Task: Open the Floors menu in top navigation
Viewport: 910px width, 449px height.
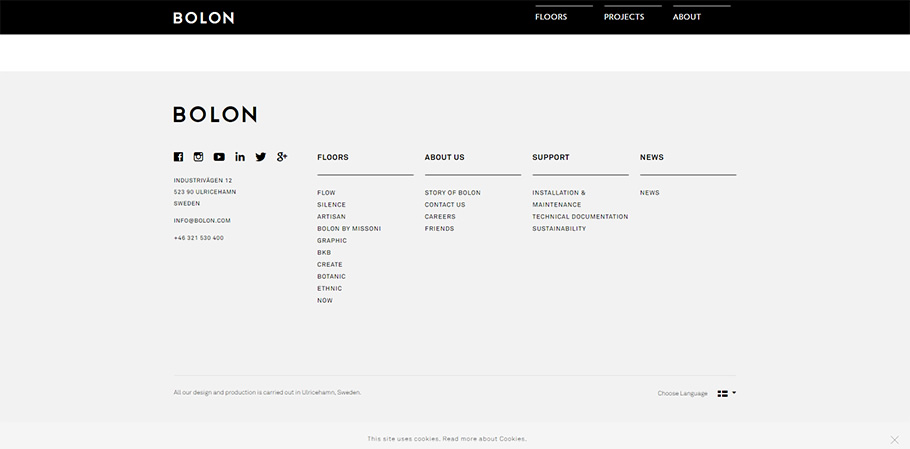Action: click(x=551, y=17)
